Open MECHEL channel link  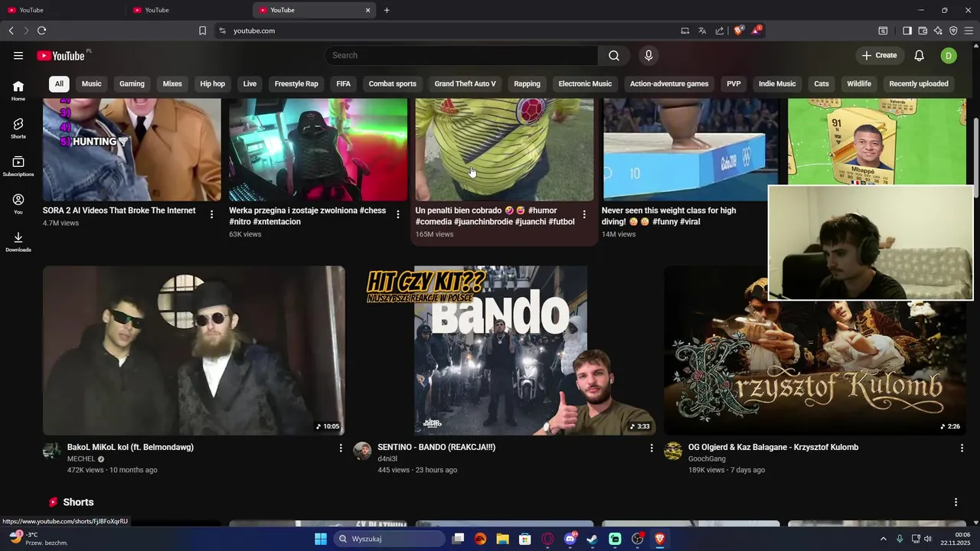click(81, 459)
